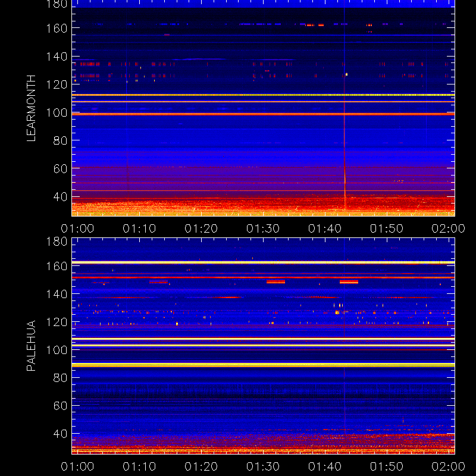
Task: Click the PALEHUA axis title
Action: coord(31,346)
